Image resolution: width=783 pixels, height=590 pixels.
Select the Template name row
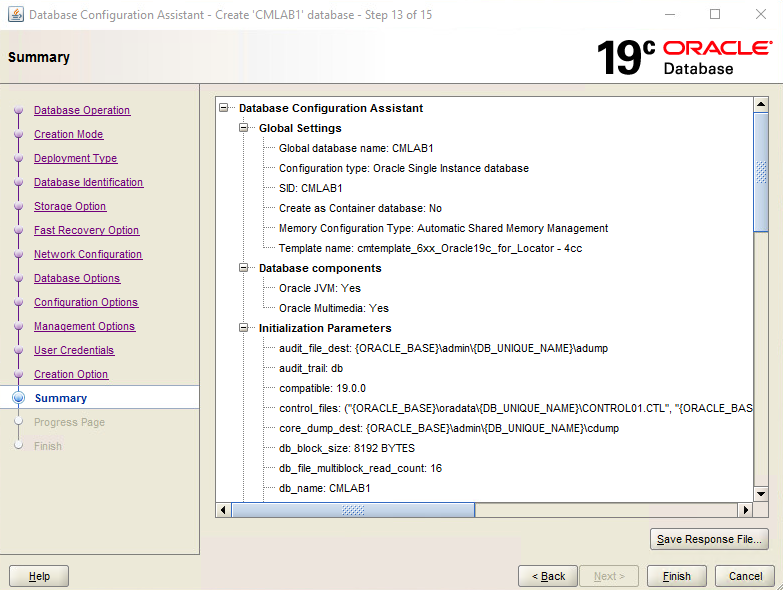tap(430, 248)
